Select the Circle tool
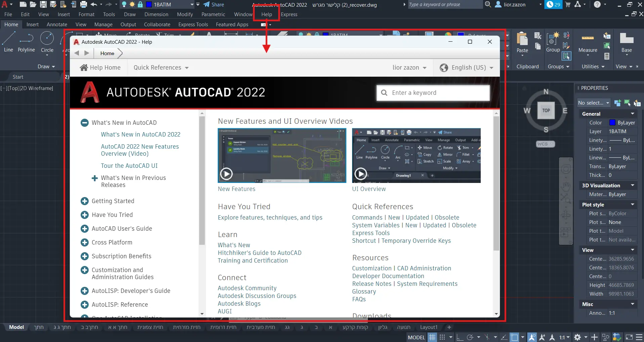The width and height of the screenshot is (644, 342). coord(47,42)
